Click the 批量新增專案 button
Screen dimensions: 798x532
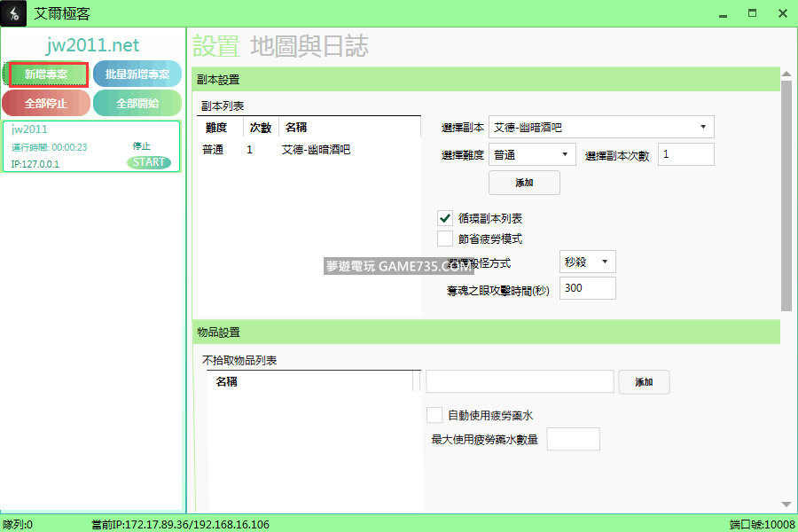pyautogui.click(x=137, y=74)
